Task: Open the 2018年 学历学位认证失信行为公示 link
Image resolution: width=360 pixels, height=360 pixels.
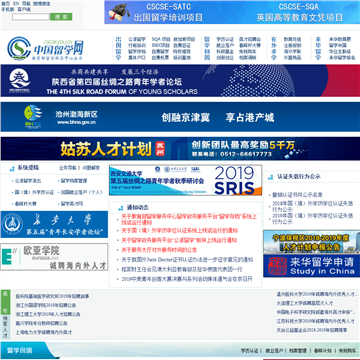Action: point(313,206)
